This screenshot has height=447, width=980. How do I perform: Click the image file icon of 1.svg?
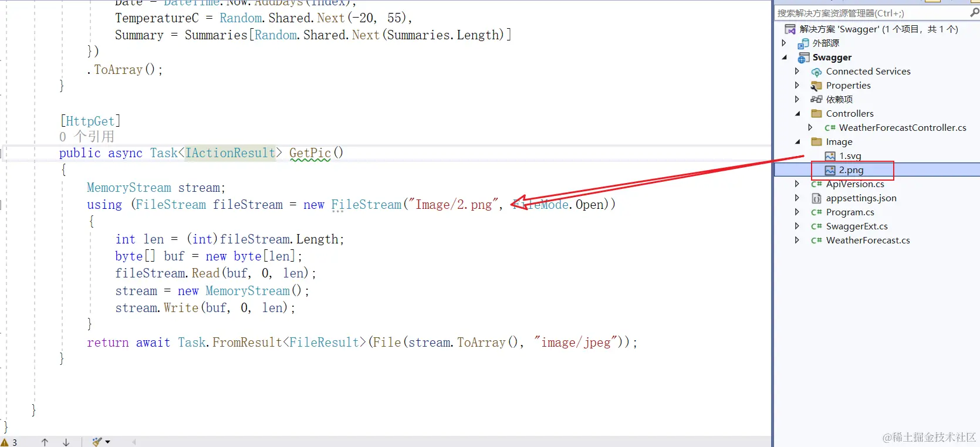pyautogui.click(x=830, y=156)
